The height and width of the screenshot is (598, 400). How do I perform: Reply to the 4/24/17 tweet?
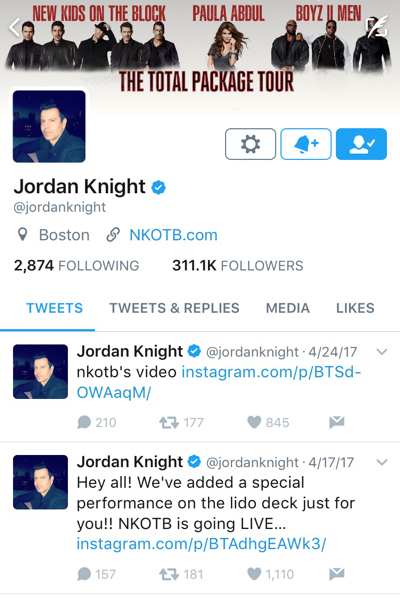tap(84, 422)
